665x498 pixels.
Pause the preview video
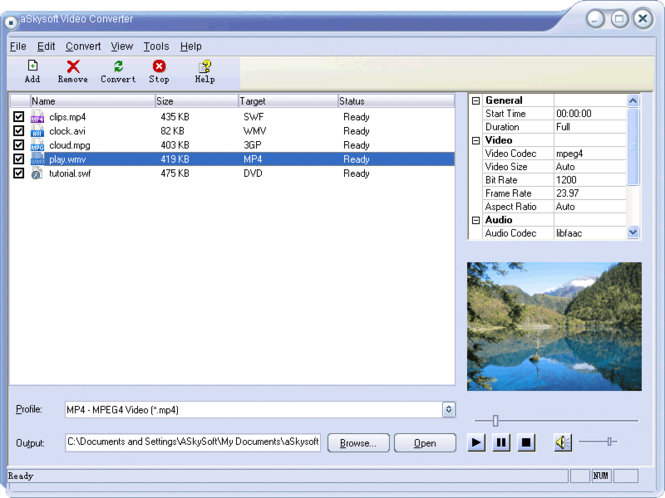click(501, 443)
